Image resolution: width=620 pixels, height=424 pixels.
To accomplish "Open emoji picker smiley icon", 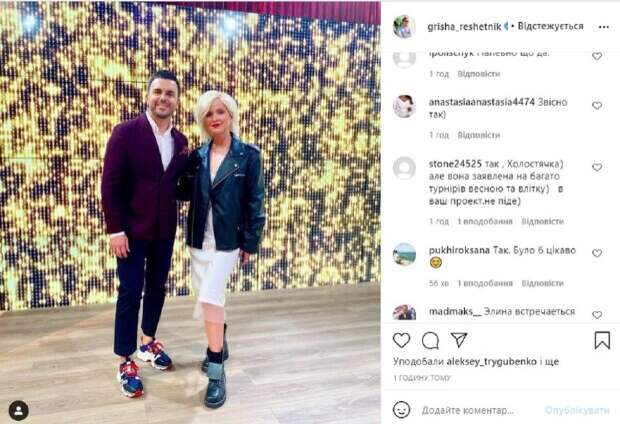I will click(x=402, y=410).
